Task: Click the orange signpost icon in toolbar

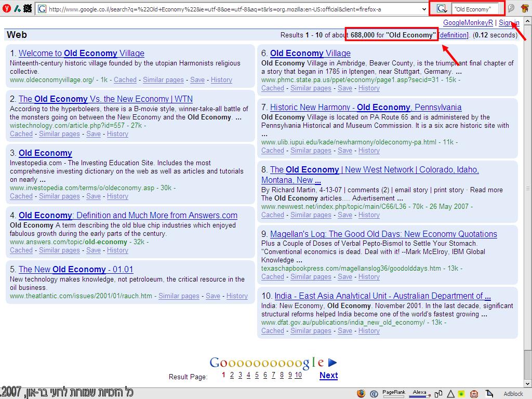Action: point(525,8)
